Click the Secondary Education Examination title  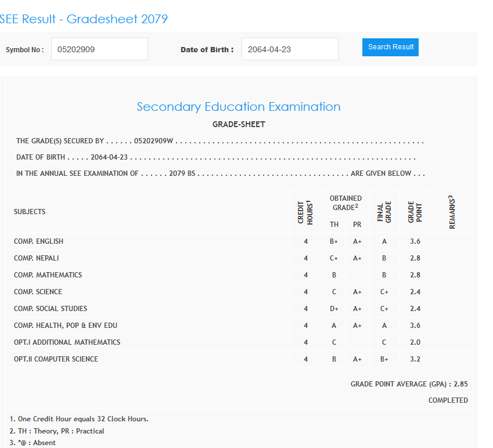point(239,107)
